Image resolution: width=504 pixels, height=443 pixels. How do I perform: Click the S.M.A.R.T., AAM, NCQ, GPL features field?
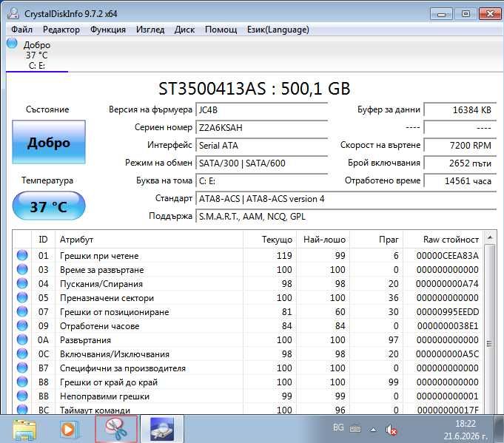click(x=346, y=217)
